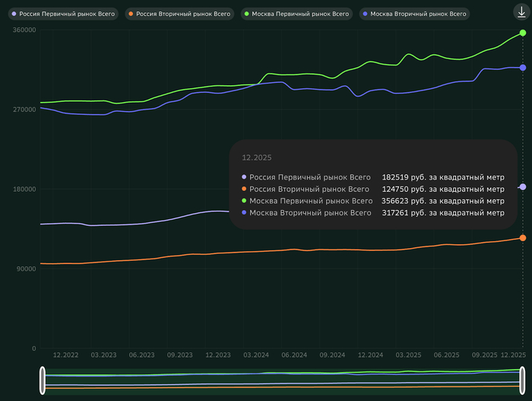Click the right handle of the range slider
Image resolution: width=532 pixels, height=401 pixels.
(523, 381)
